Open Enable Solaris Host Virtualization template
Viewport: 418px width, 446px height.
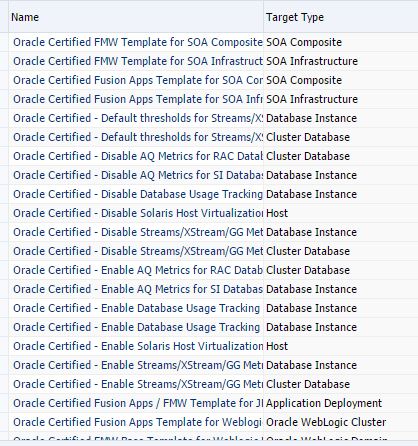(138, 346)
